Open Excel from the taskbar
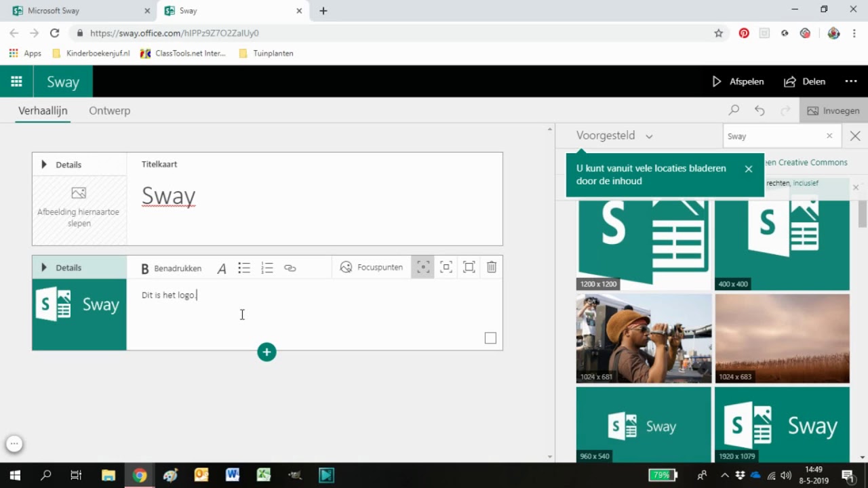 [x=264, y=475]
